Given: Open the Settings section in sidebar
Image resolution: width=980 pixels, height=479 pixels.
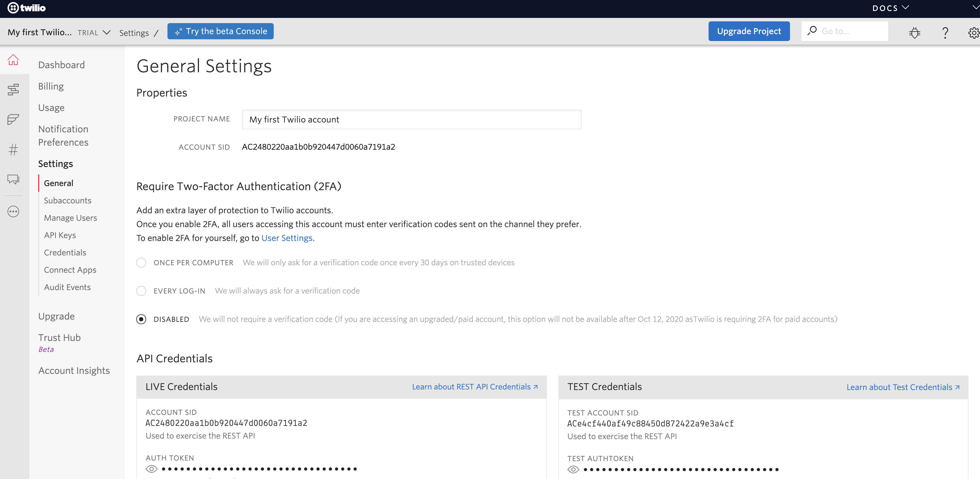Looking at the screenshot, I should click(x=55, y=164).
